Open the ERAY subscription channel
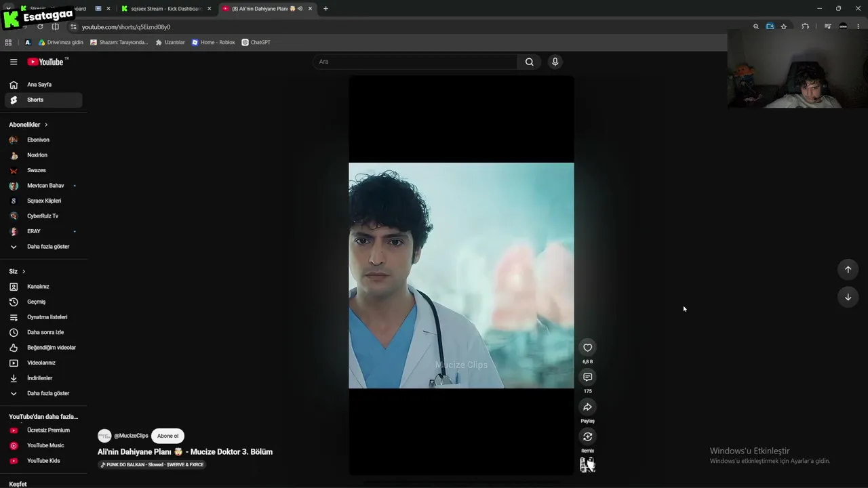The width and height of the screenshot is (868, 488). coord(43,231)
